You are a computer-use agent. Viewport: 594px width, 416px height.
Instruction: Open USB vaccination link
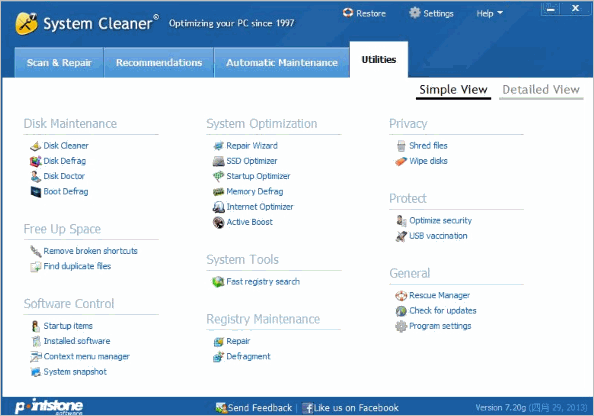click(438, 236)
